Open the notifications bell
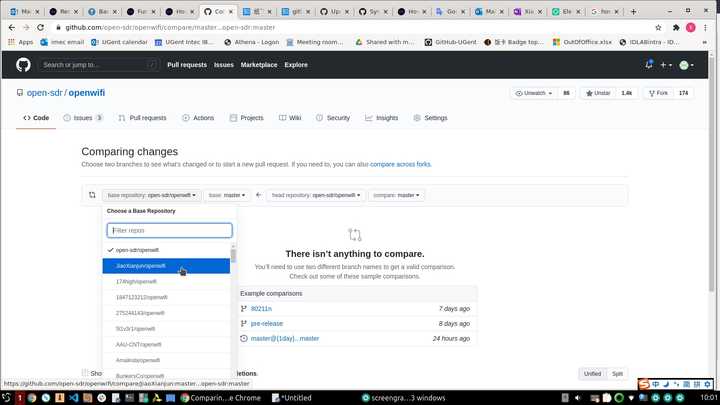The height and width of the screenshot is (405, 720). click(648, 65)
